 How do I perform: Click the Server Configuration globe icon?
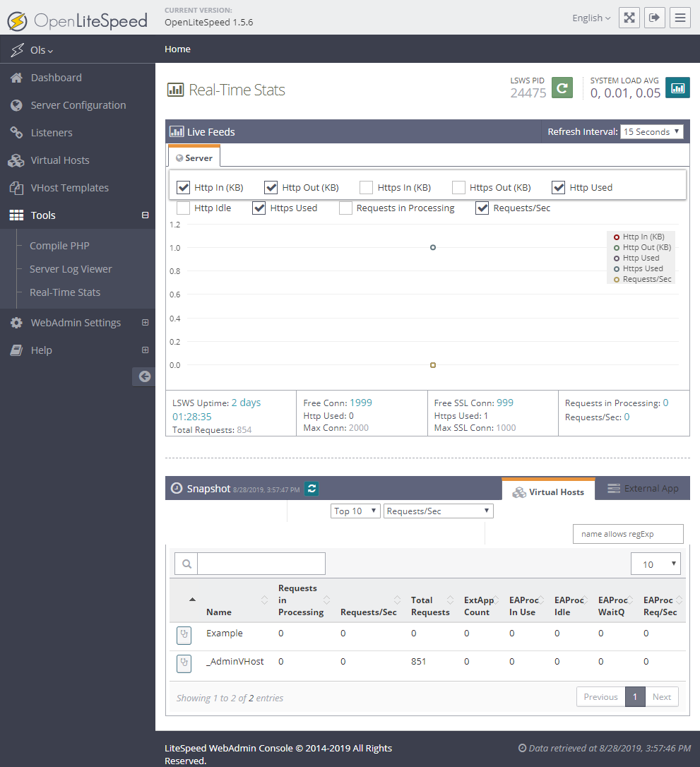click(17, 105)
